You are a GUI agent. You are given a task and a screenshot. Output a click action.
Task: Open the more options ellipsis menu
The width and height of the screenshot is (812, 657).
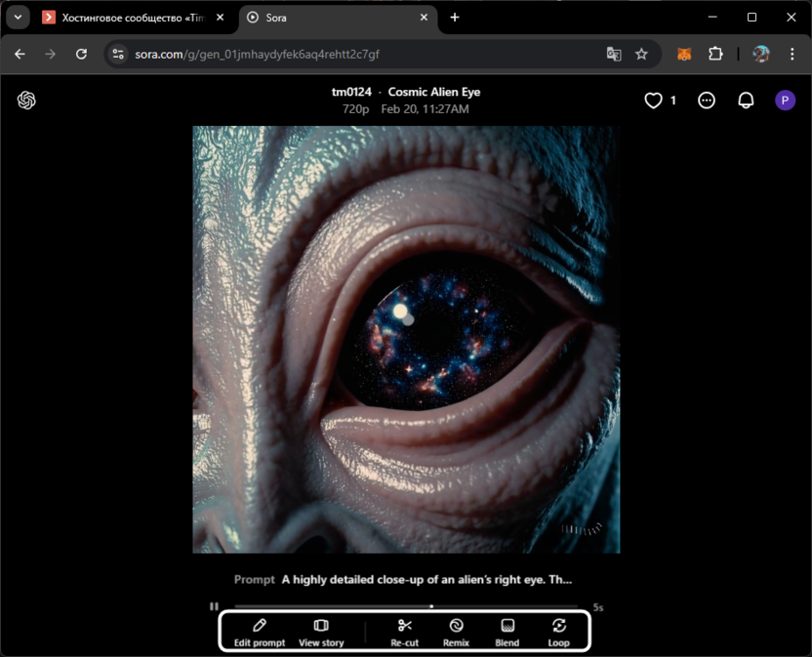(707, 100)
